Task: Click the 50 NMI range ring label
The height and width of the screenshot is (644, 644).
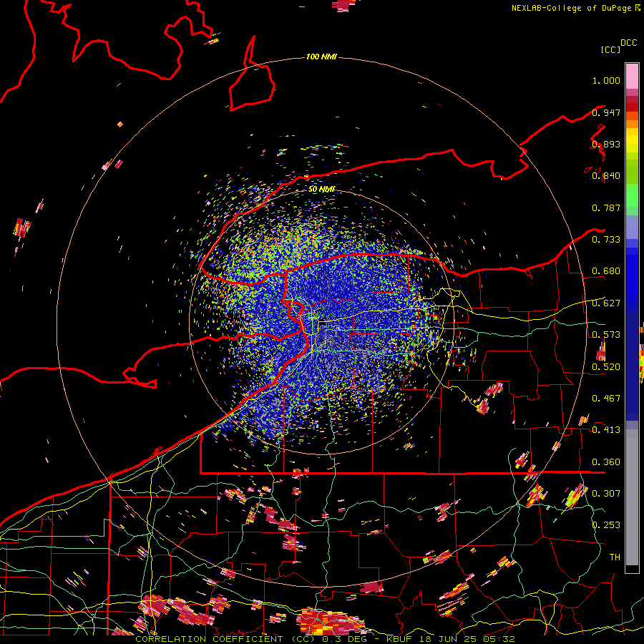Action: pyautogui.click(x=321, y=190)
